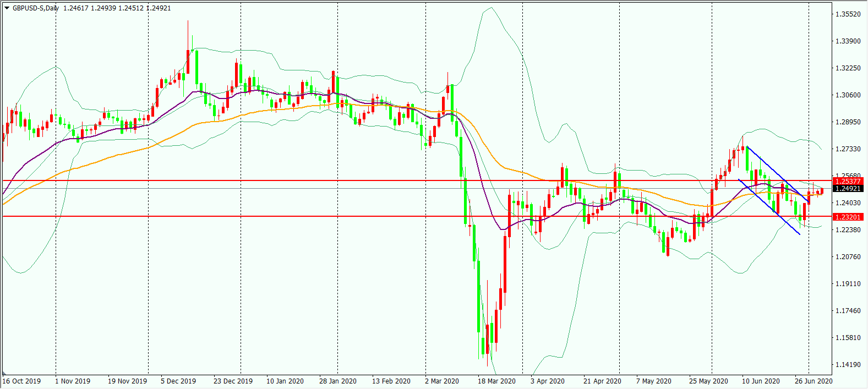
Task: Click the 1.22380 price scale label
Action: pyautogui.click(x=848, y=229)
